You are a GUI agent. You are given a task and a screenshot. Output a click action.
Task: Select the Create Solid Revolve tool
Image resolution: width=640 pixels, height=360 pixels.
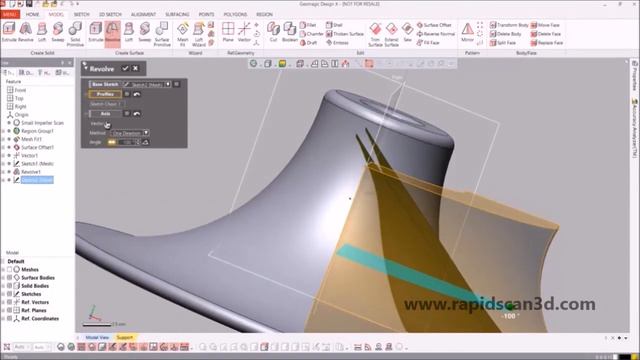coord(26,32)
